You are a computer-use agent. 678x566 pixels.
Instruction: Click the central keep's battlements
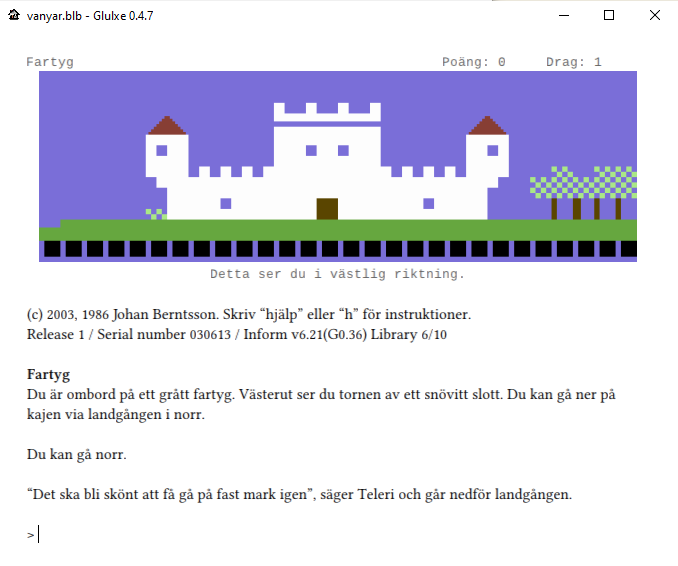point(327,112)
